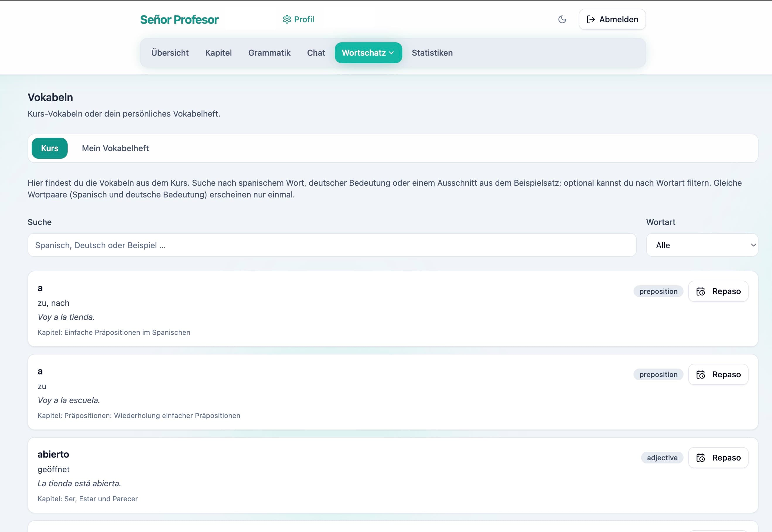
Task: Click the calendar icon in the abierto card
Action: tap(700, 458)
